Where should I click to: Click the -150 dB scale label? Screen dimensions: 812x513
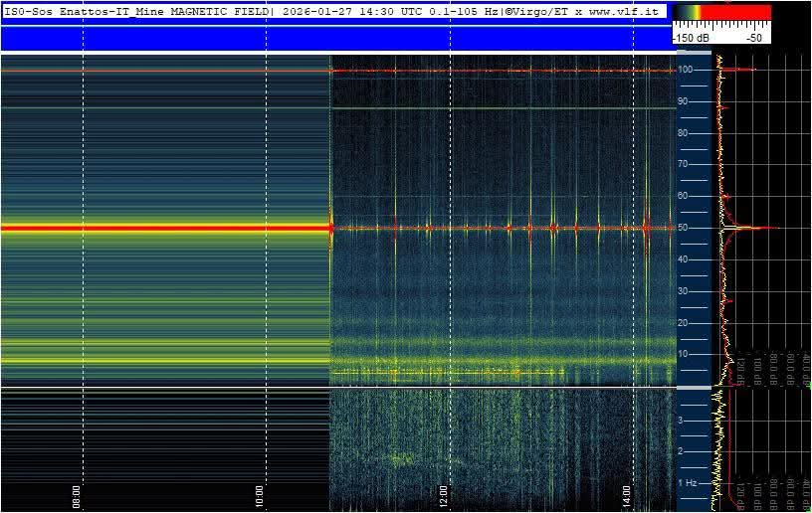point(692,38)
